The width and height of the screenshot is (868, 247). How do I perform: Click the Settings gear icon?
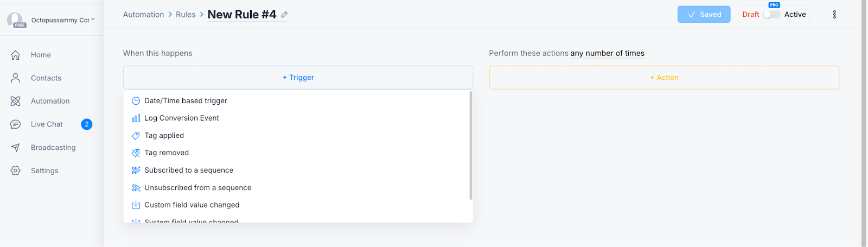(x=16, y=170)
